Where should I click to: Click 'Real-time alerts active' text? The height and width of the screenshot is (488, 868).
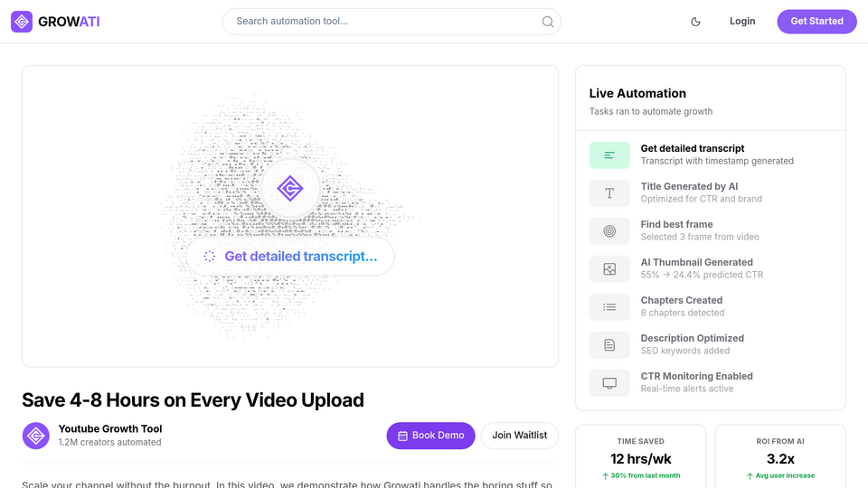687,389
